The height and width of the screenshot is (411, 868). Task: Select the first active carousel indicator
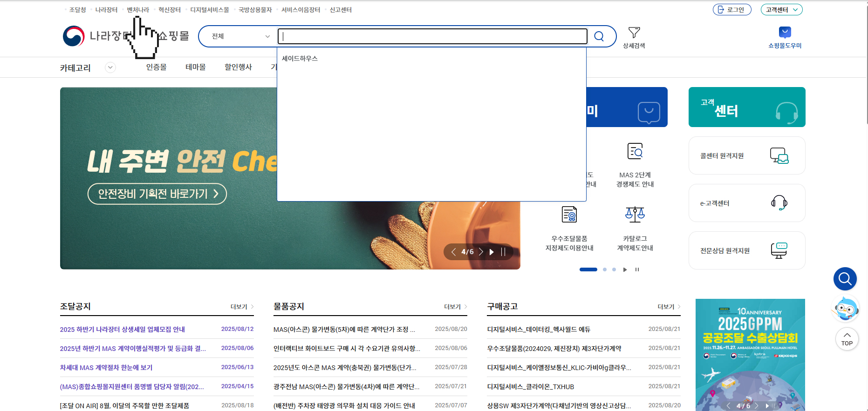(x=588, y=270)
